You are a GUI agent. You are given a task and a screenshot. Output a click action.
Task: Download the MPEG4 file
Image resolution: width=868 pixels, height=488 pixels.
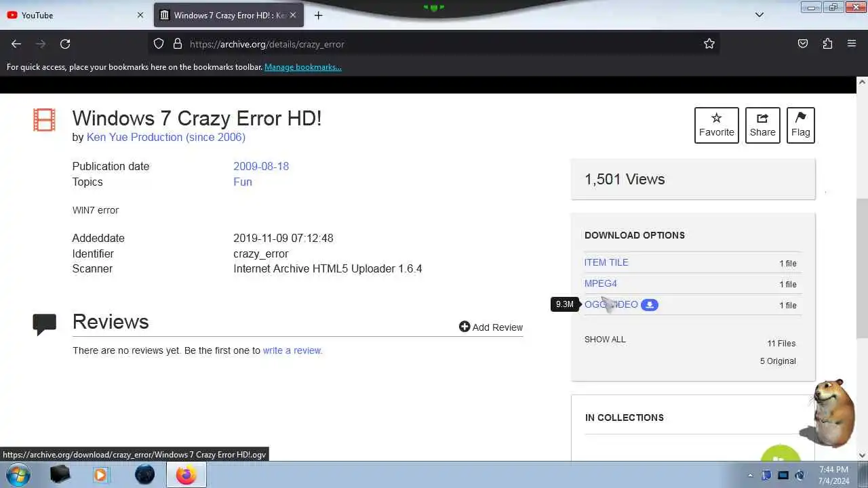[601, 283]
